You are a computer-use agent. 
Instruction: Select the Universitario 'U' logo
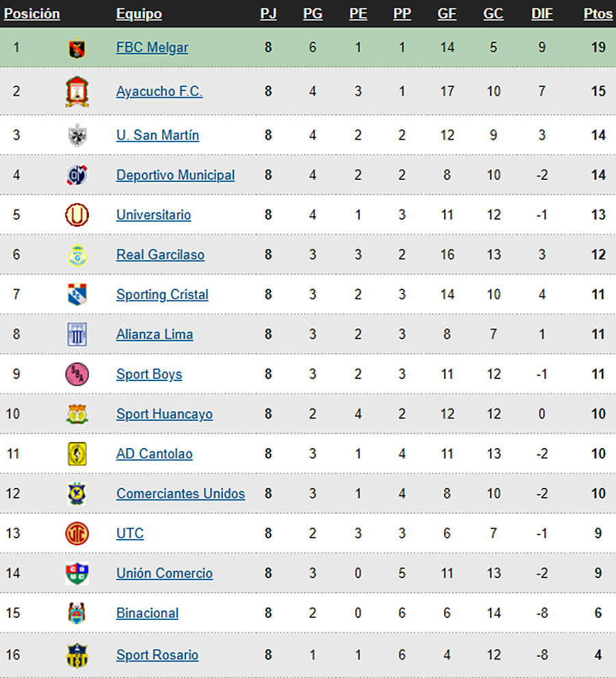click(77, 215)
